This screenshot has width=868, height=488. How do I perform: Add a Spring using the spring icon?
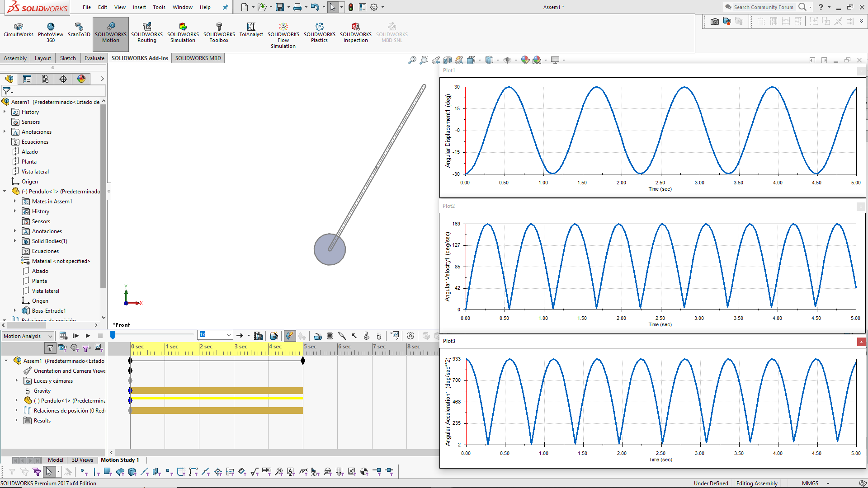tap(330, 336)
